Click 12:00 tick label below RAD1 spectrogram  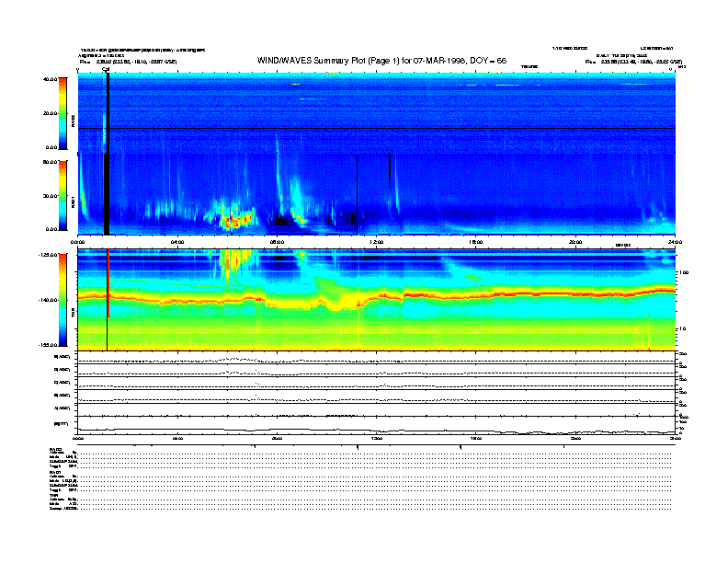click(x=376, y=242)
